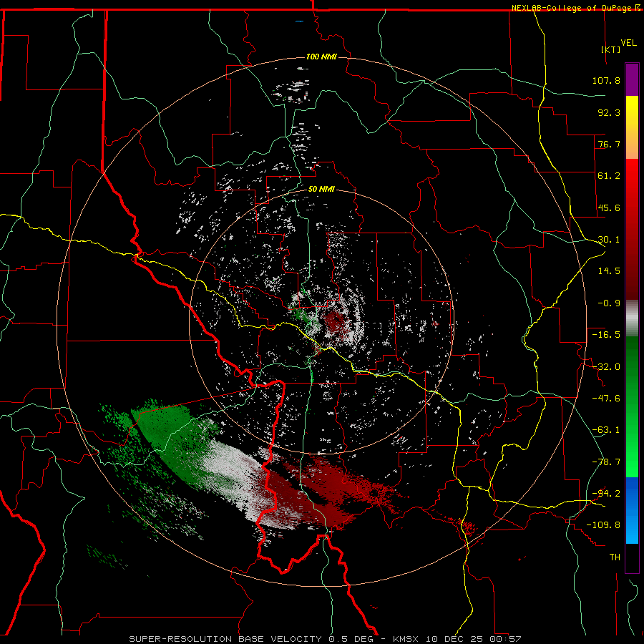This screenshot has width=644, height=644.
Task: Click the -32.0 velocity scale value
Action: [x=606, y=367]
